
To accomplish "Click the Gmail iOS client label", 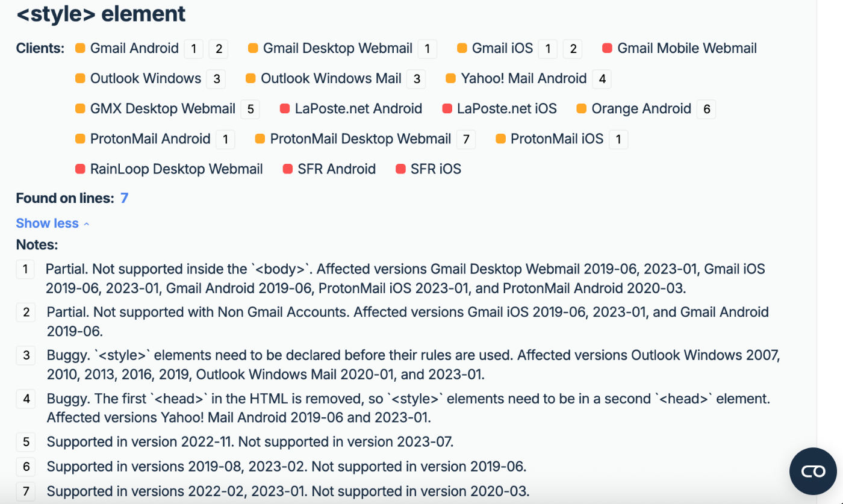I will (x=502, y=48).
